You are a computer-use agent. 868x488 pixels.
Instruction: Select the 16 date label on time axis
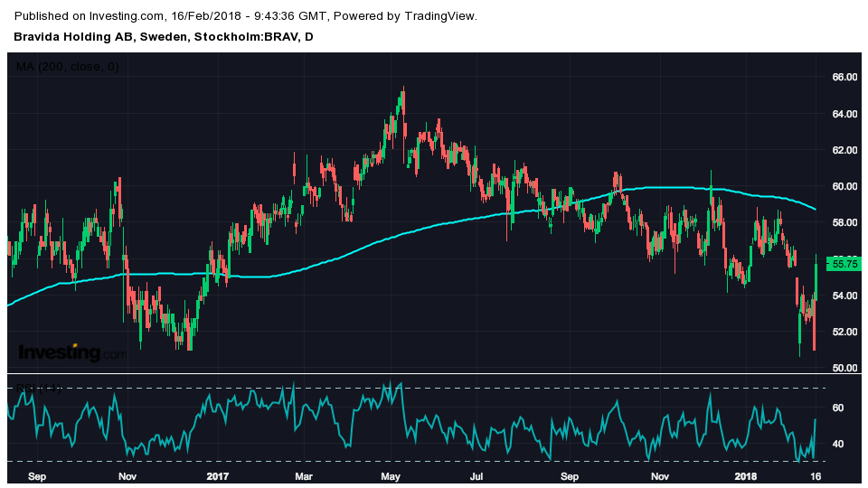(816, 476)
